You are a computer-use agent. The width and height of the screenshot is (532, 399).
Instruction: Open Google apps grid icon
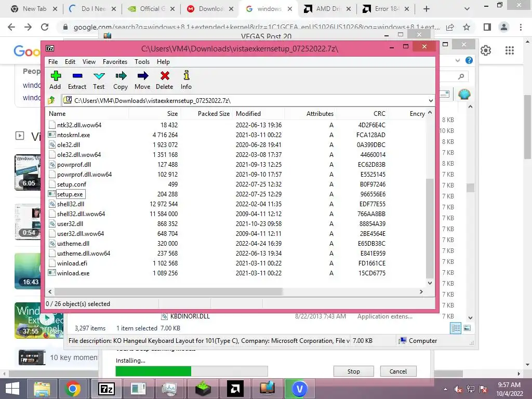pos(510,50)
